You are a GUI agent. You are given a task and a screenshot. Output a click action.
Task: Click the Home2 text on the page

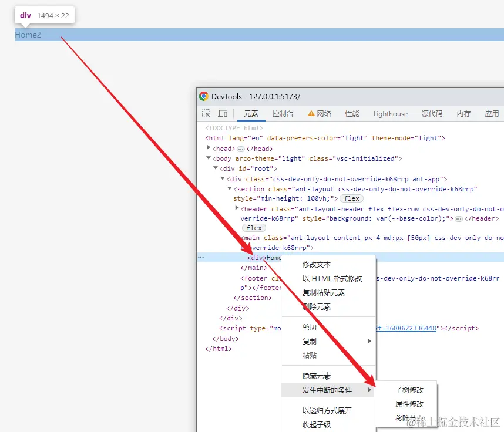pyautogui.click(x=28, y=35)
